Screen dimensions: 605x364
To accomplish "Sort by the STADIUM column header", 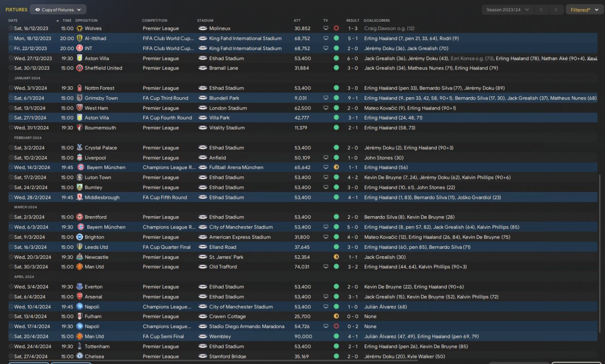I will [206, 20].
